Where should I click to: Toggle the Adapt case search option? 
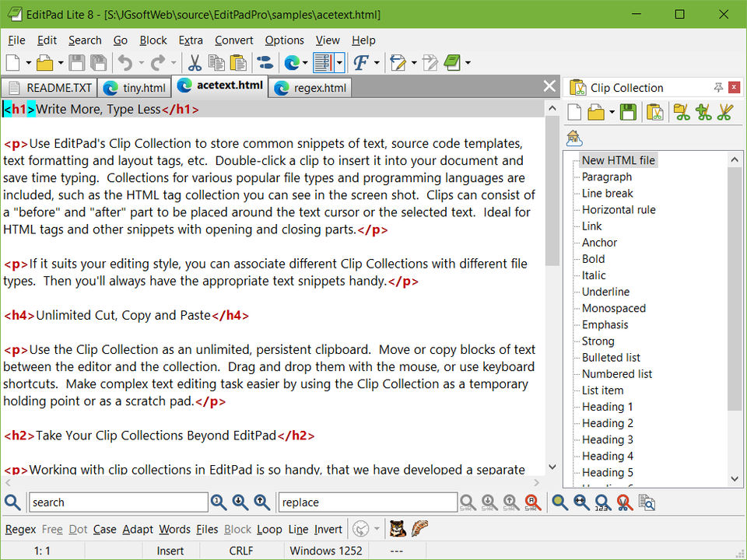point(138,530)
